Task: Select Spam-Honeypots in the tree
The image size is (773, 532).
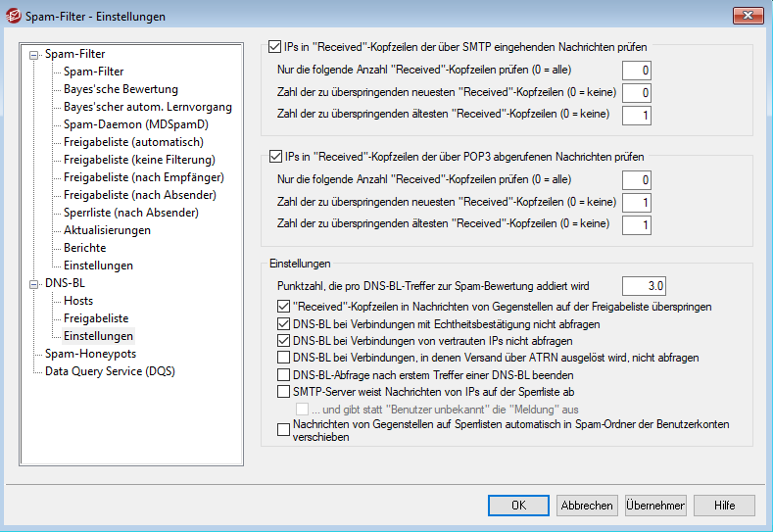Action: click(90, 354)
